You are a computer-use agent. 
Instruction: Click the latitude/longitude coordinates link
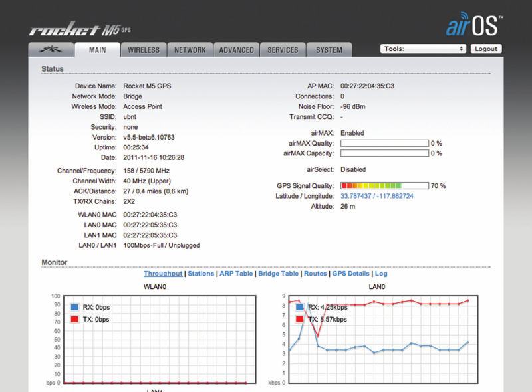pyautogui.click(x=377, y=197)
